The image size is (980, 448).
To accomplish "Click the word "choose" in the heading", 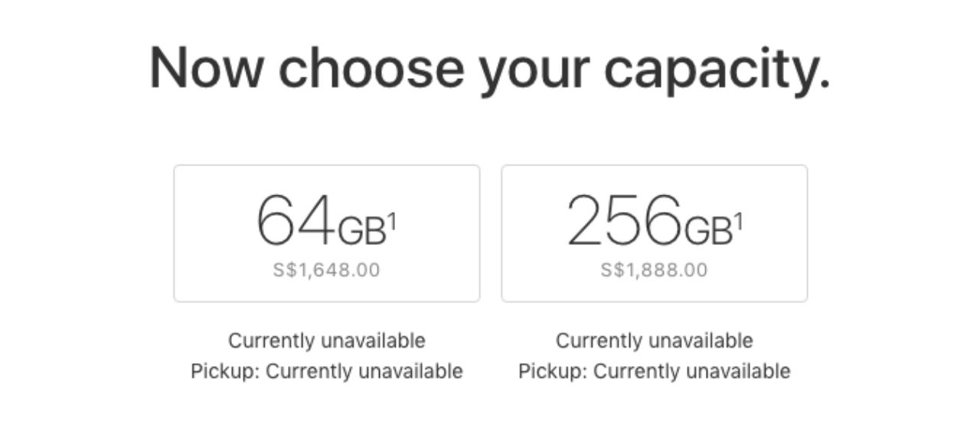I will point(371,69).
